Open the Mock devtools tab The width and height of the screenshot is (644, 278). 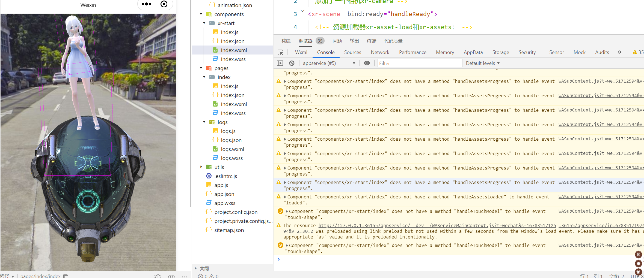pos(580,52)
